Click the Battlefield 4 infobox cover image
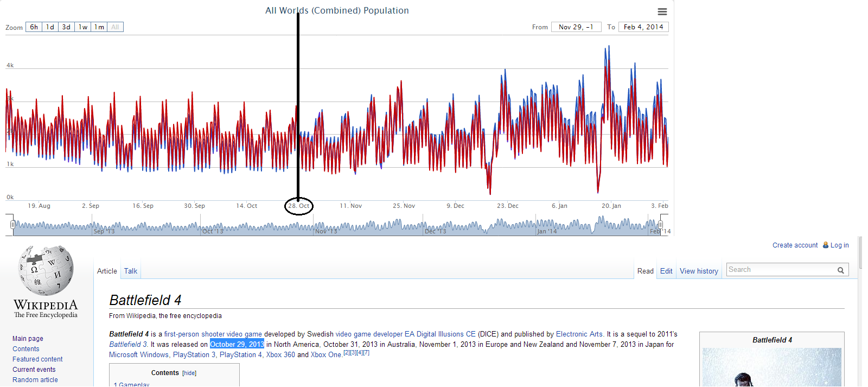Screen dimensions: 868x387 772,367
